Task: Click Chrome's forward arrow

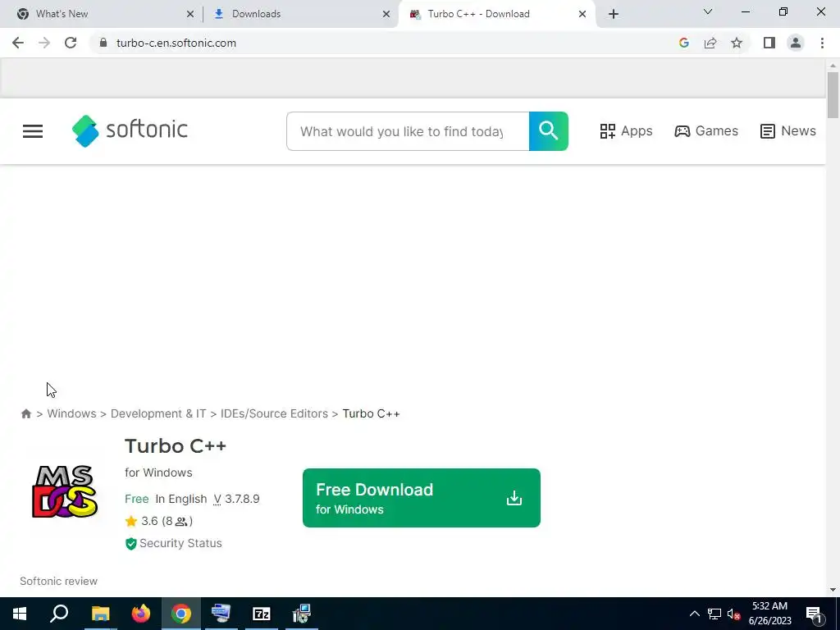Action: (44, 43)
